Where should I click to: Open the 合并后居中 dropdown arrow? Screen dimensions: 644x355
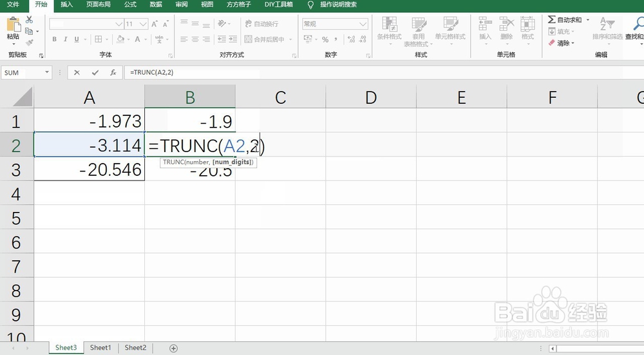click(290, 39)
